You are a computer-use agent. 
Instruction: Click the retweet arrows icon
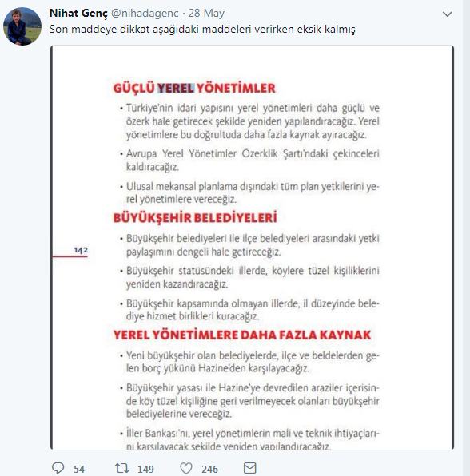tap(121, 468)
